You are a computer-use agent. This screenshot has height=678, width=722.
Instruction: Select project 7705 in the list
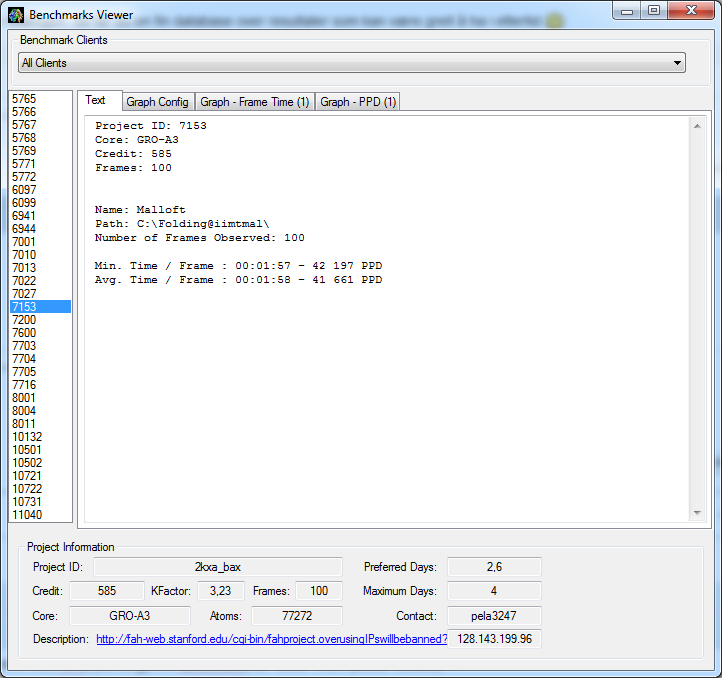click(x=40, y=371)
